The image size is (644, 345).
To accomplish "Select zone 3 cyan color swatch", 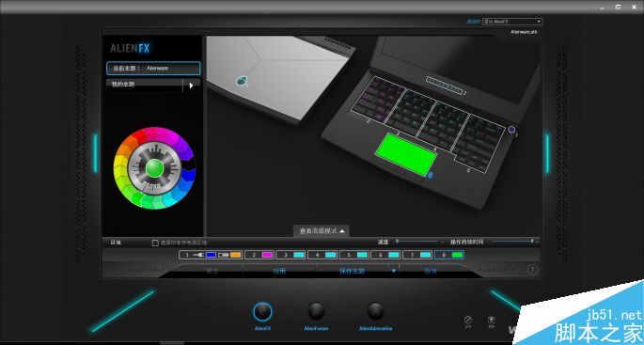I will [299, 255].
